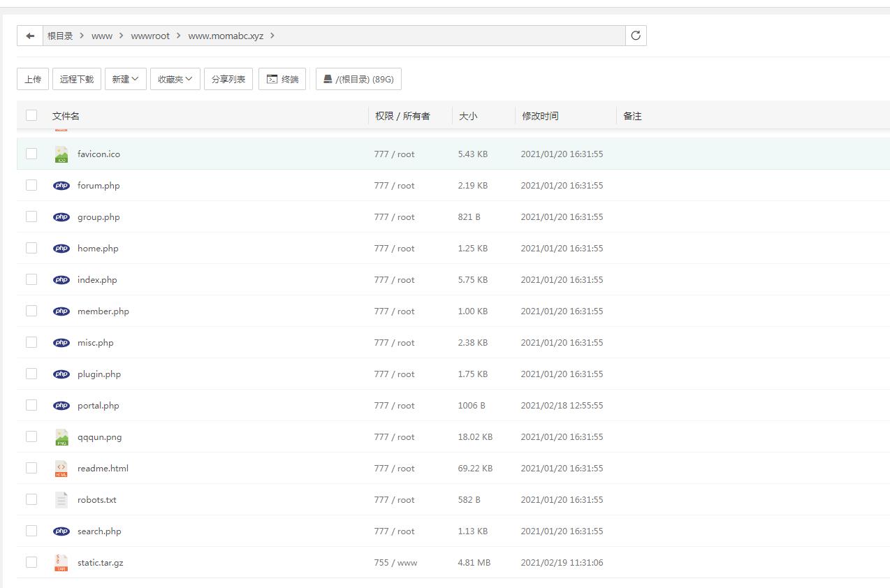The image size is (890, 588).
Task: Click the back arrow in path bar
Action: coord(30,36)
